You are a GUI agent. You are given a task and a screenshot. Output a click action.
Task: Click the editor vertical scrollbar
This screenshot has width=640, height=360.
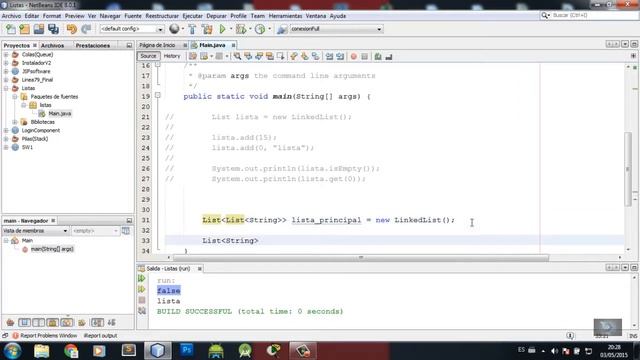pyautogui.click(x=628, y=169)
